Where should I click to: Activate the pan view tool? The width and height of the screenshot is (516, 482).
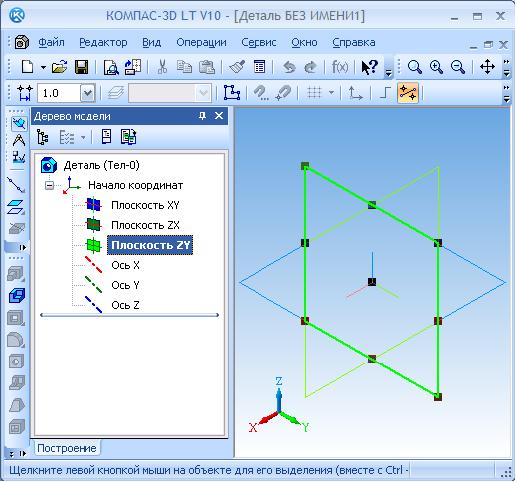pos(487,67)
